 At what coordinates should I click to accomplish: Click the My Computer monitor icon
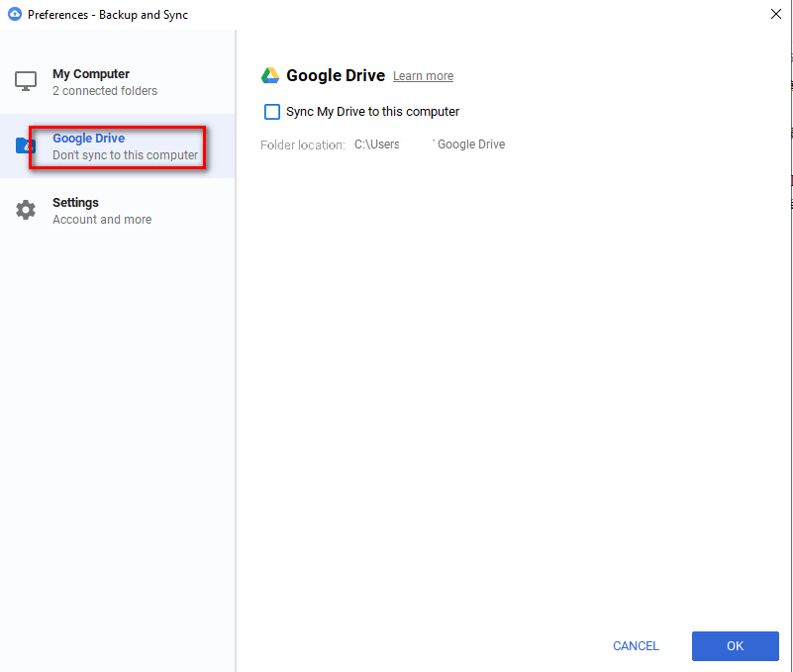[26, 81]
